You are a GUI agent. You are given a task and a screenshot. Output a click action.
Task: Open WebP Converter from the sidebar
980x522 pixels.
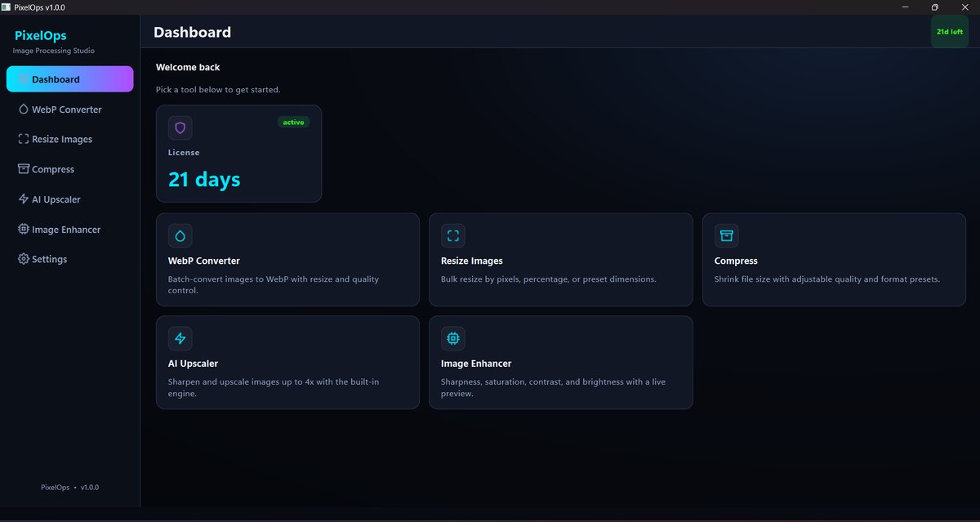pyautogui.click(x=70, y=109)
